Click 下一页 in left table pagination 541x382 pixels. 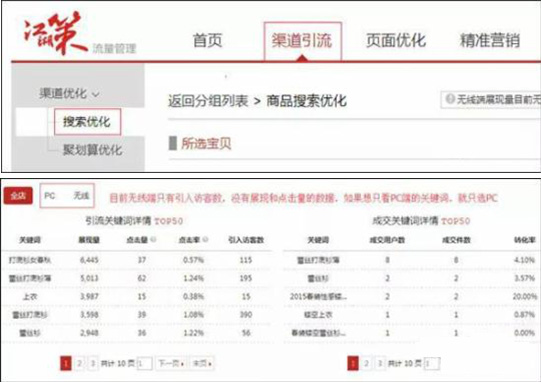(171, 363)
